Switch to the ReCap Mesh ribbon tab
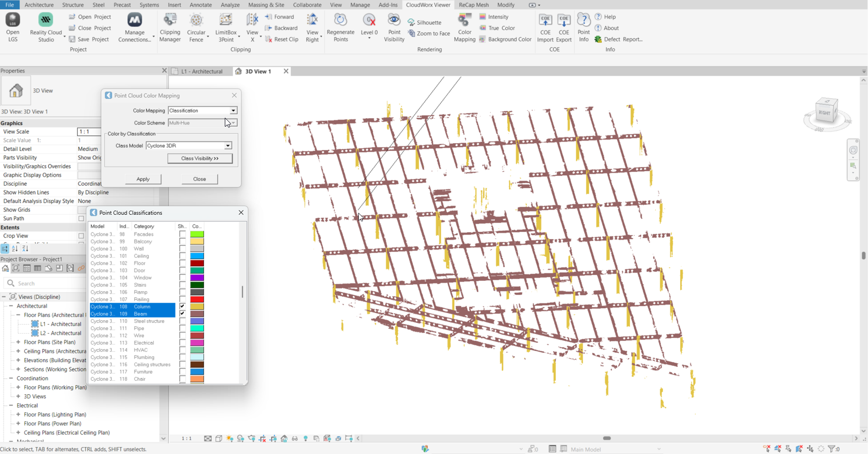Screen dimensions: 868x454 (x=473, y=5)
